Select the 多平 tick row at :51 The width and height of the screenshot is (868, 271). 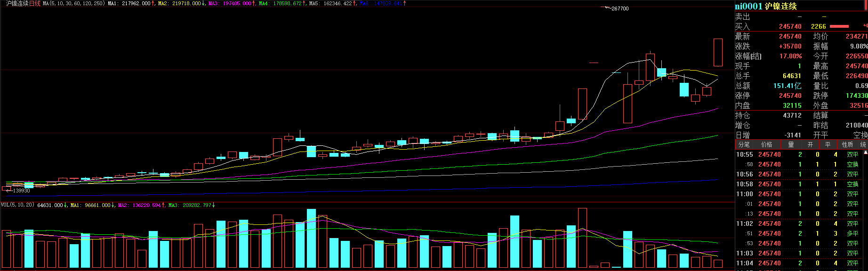tap(800, 233)
